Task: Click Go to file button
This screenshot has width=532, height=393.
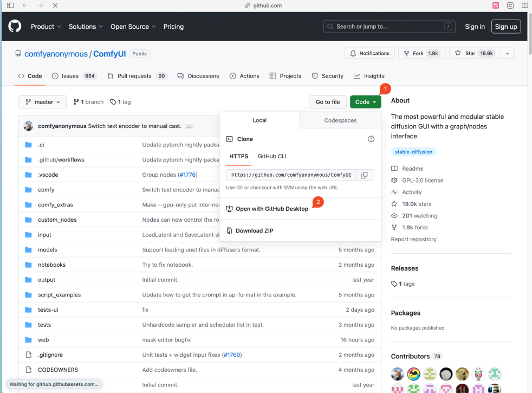Action: pos(328,102)
